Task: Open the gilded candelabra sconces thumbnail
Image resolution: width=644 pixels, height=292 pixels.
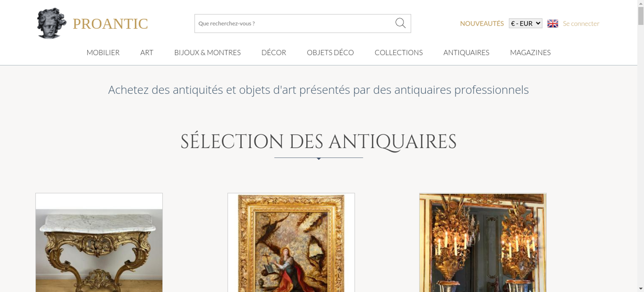Action: point(483,242)
